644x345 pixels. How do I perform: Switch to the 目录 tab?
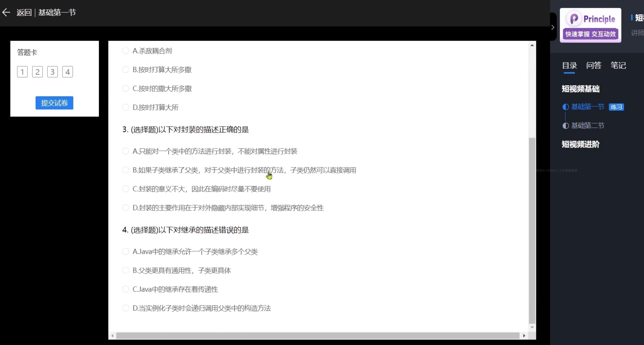pos(569,66)
